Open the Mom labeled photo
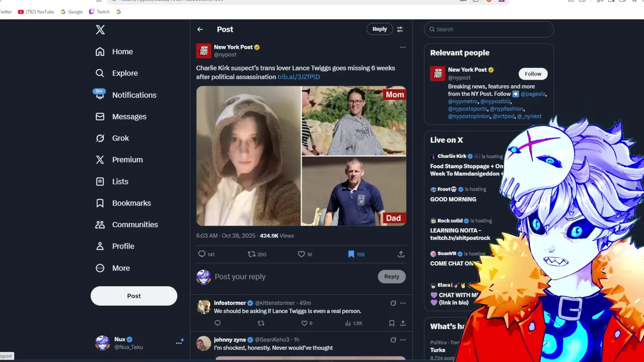The width and height of the screenshot is (644, 362). pos(354,121)
